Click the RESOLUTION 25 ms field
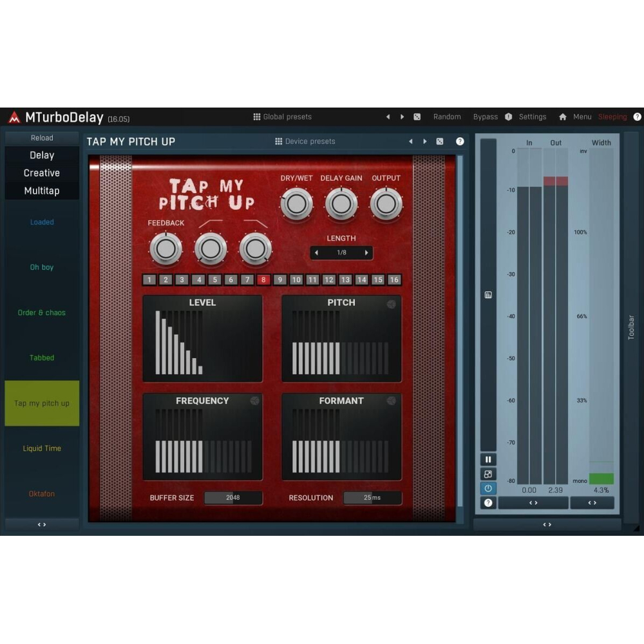 pos(372,497)
